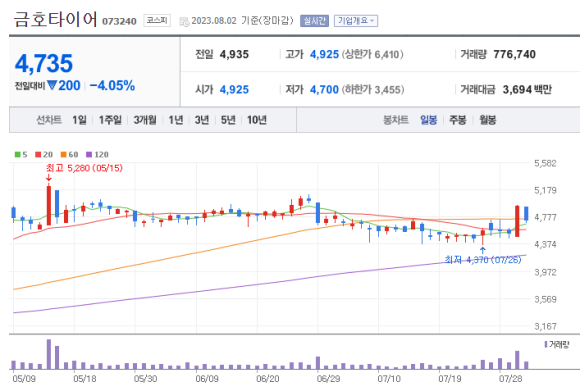Click the 5,582 price axis label

tap(545, 163)
